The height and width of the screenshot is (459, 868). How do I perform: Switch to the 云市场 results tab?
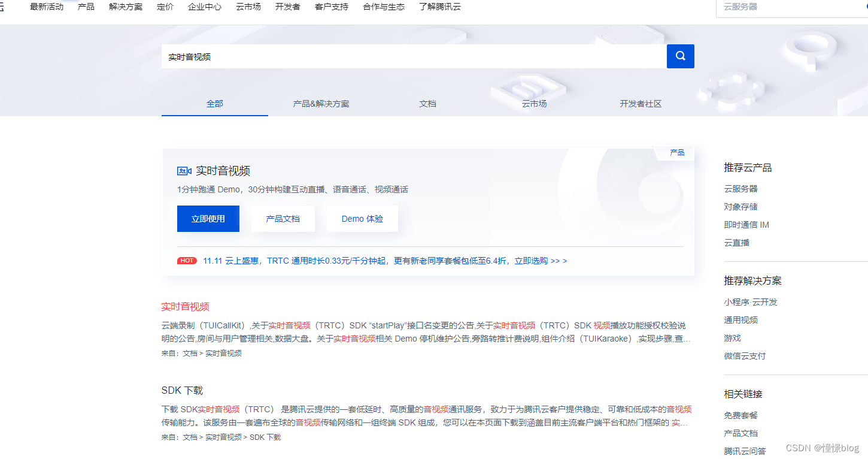535,104
